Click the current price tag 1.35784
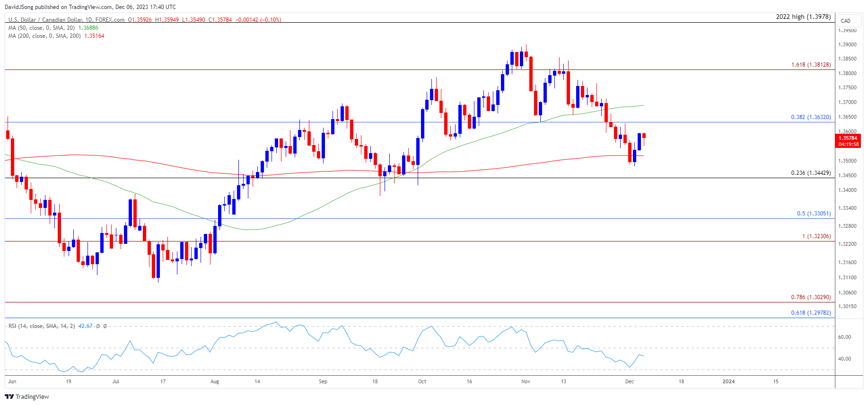 pyautogui.click(x=848, y=138)
